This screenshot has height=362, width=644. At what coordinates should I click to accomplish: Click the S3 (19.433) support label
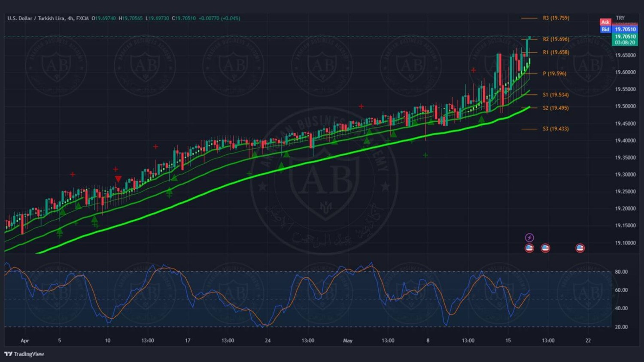[x=556, y=129]
